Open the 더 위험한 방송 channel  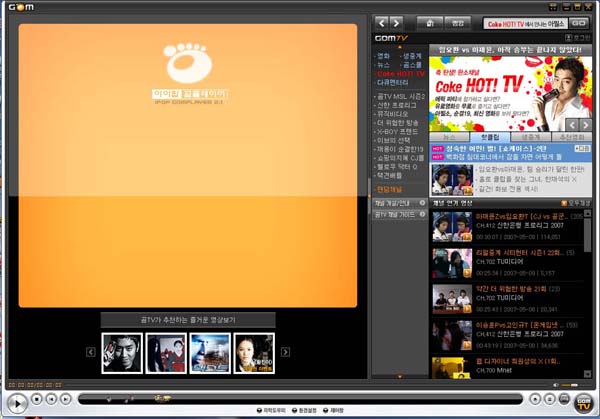(x=398, y=123)
